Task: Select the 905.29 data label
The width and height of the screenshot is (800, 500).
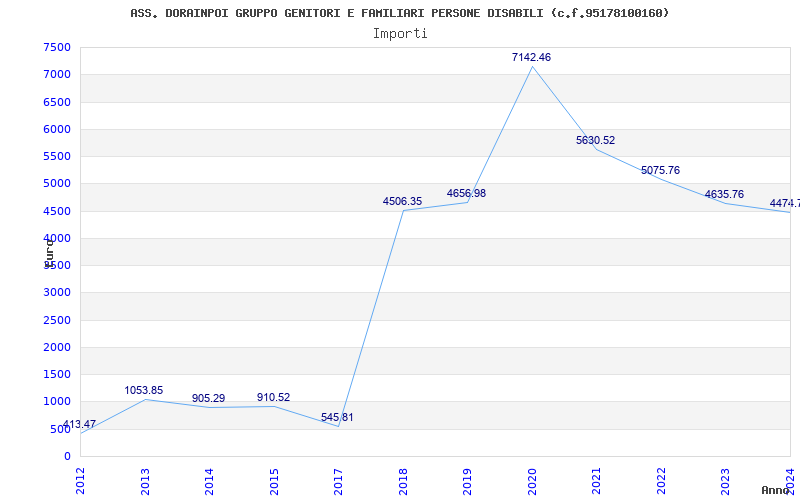Action: [x=208, y=398]
